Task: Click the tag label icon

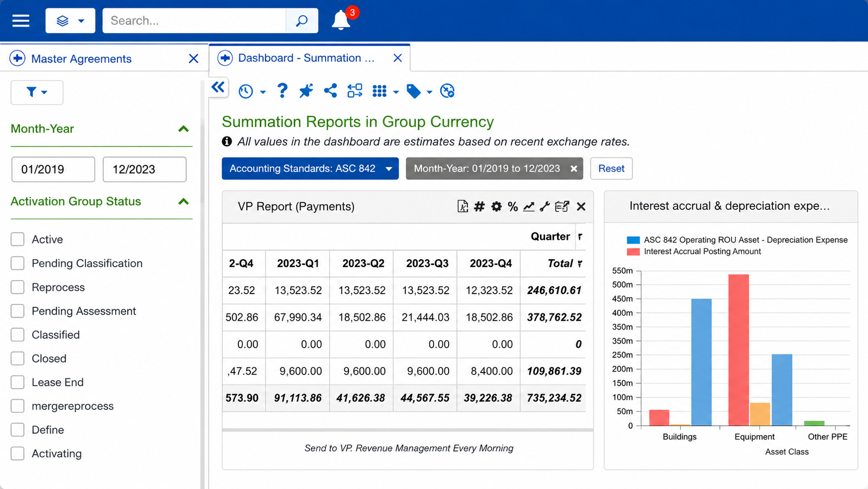Action: (414, 91)
